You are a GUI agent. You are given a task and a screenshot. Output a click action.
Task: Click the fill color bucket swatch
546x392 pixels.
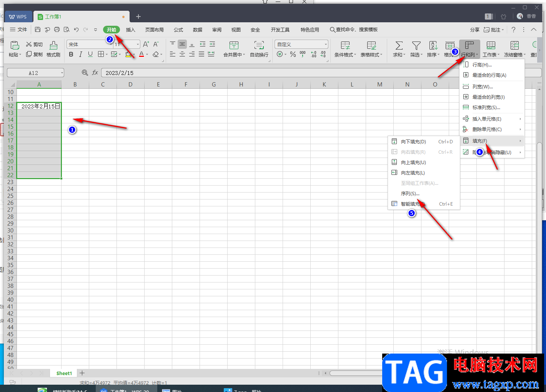coord(128,55)
